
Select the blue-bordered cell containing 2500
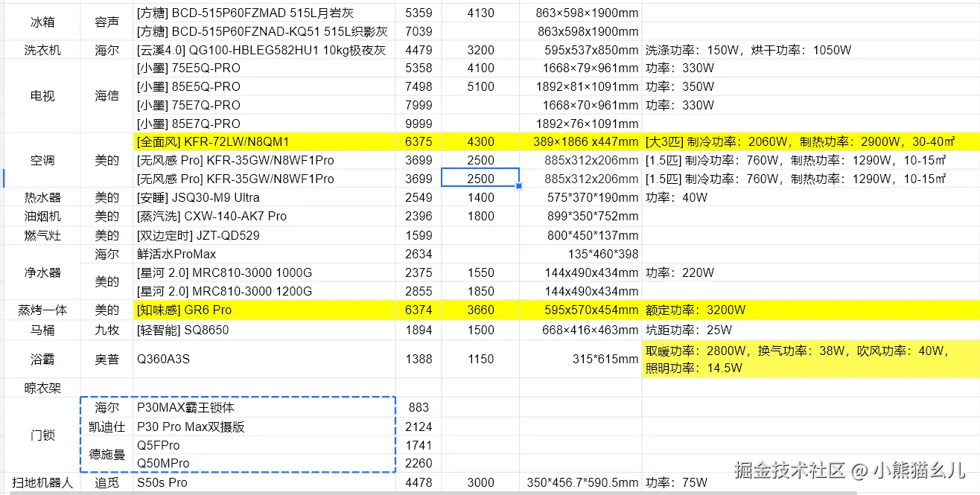tap(480, 179)
